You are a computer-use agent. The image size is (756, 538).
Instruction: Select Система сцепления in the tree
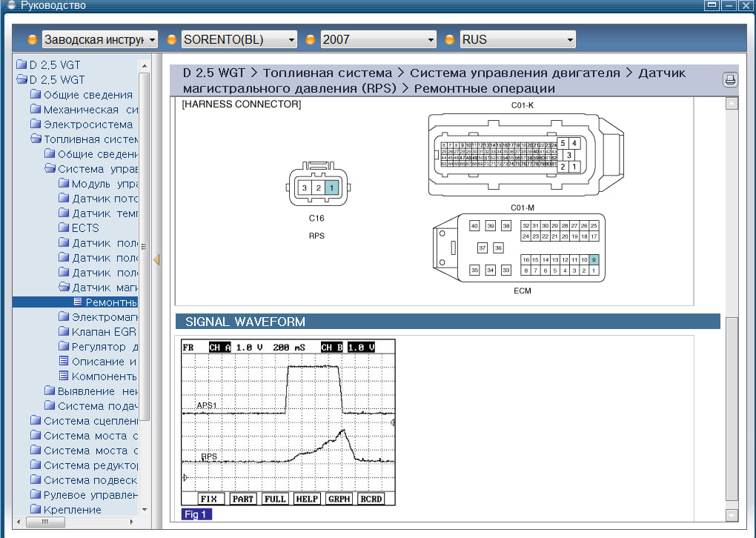(90, 421)
